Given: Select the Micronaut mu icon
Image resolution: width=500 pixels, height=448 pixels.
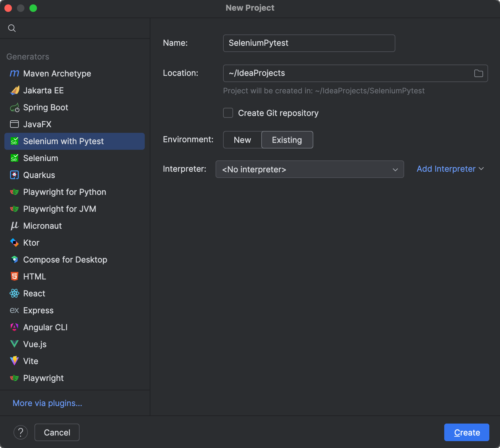Looking at the screenshot, I should tap(14, 226).
